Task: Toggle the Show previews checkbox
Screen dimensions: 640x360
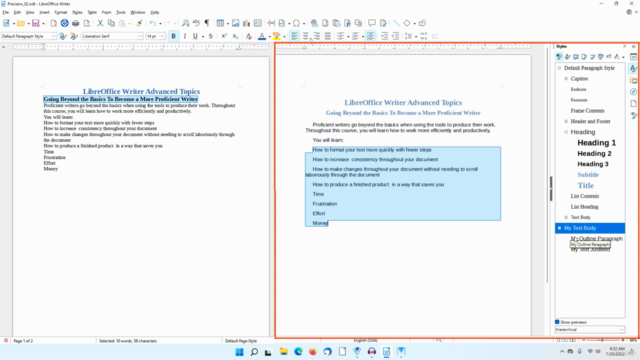Action: [x=557, y=322]
